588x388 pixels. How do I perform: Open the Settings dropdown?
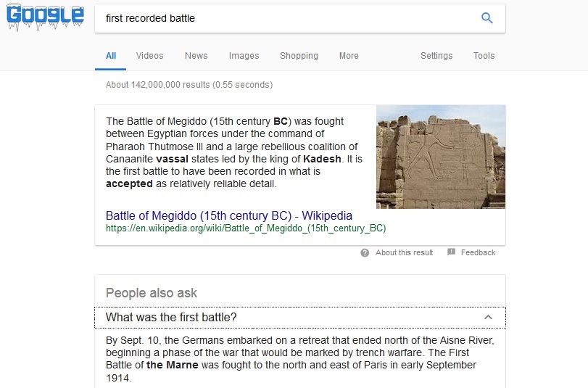[x=436, y=56]
